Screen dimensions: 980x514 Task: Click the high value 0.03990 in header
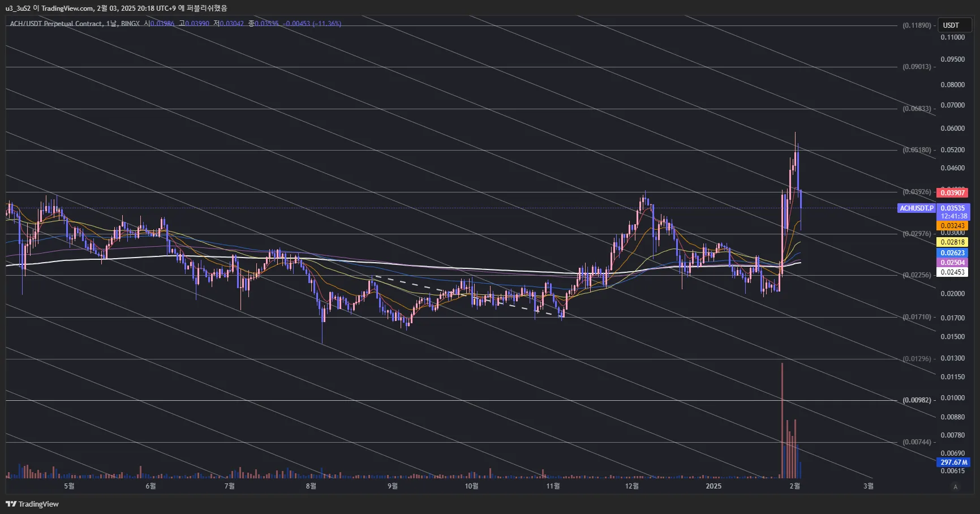(197, 24)
